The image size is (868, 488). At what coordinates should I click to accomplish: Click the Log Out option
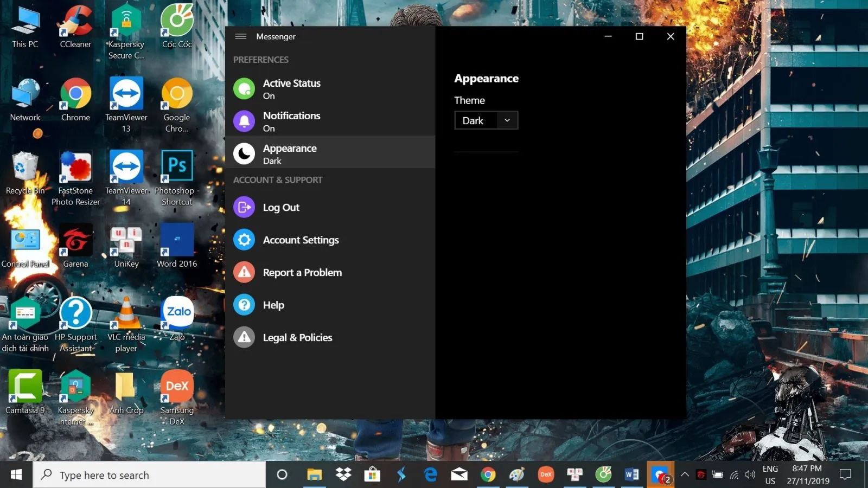point(330,207)
